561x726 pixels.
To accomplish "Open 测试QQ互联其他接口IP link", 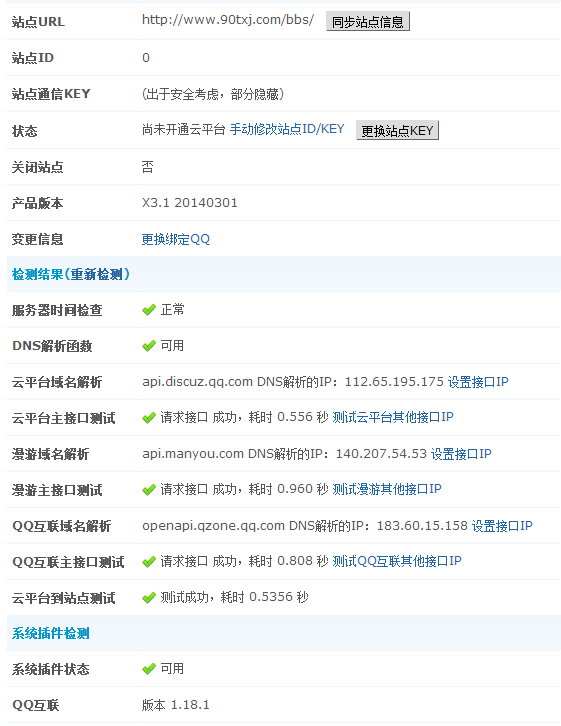I will (x=397, y=561).
